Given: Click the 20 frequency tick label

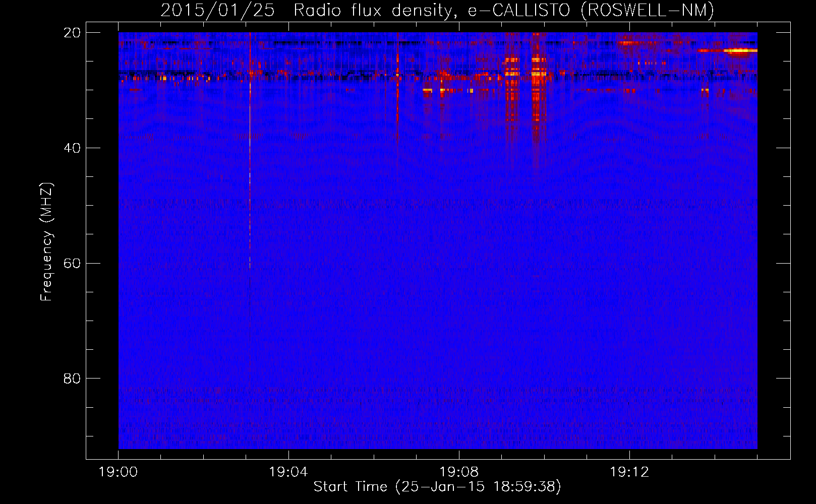Looking at the screenshot, I should click(x=72, y=33).
